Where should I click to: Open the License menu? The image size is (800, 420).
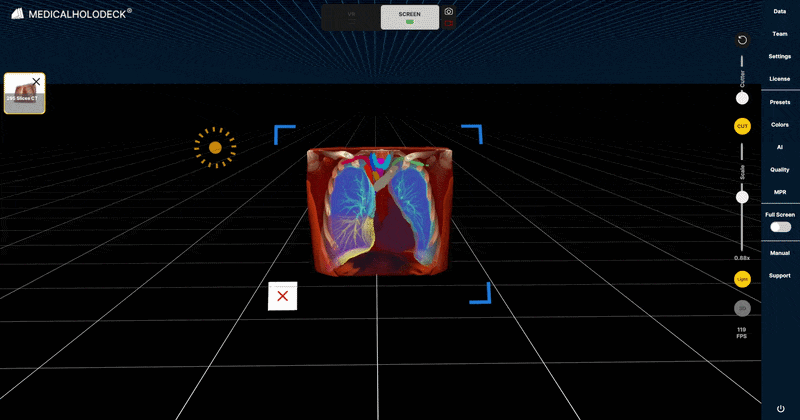pyautogui.click(x=779, y=79)
